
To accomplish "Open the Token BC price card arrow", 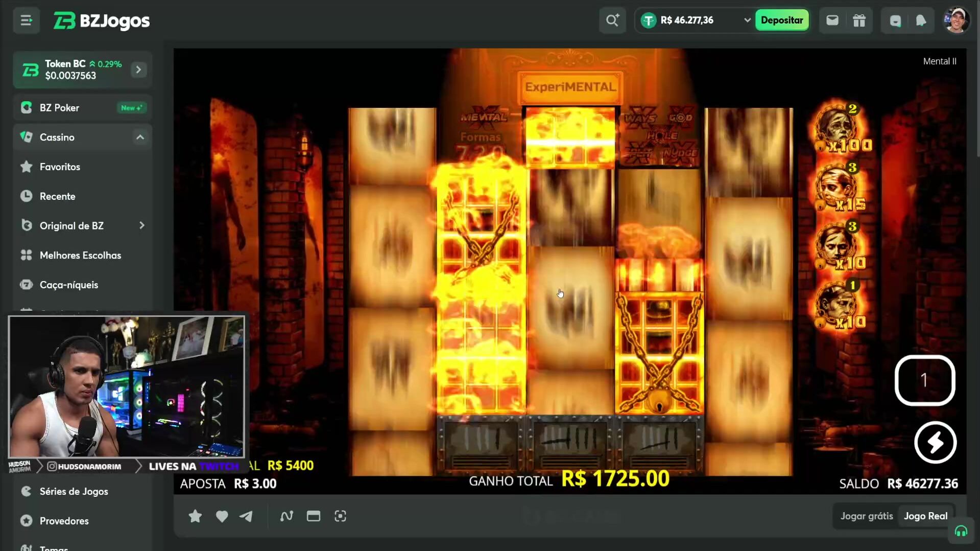I will click(138, 70).
